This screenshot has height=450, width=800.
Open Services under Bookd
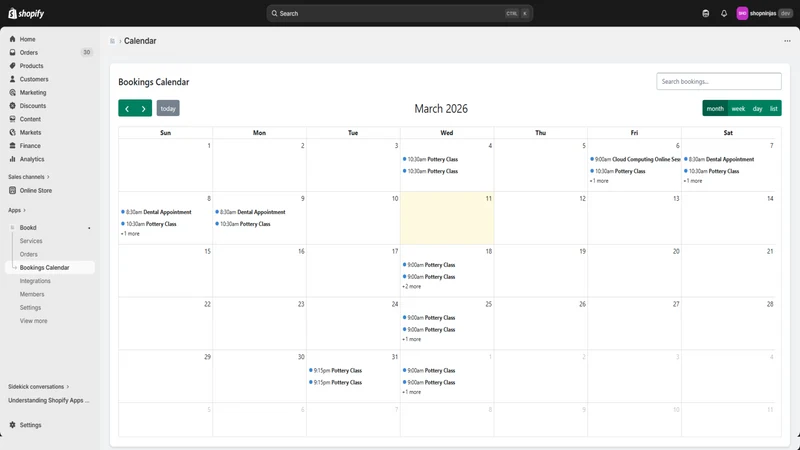pyautogui.click(x=31, y=241)
